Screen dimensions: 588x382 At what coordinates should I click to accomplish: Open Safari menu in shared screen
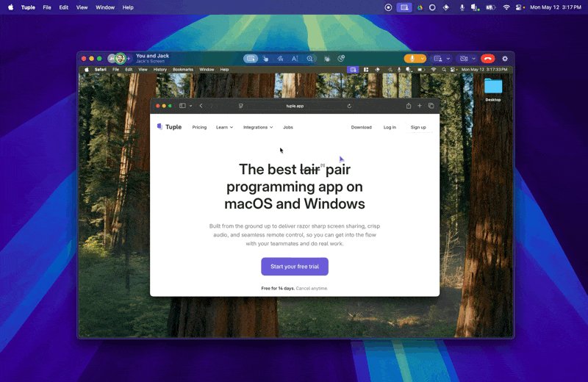101,69
